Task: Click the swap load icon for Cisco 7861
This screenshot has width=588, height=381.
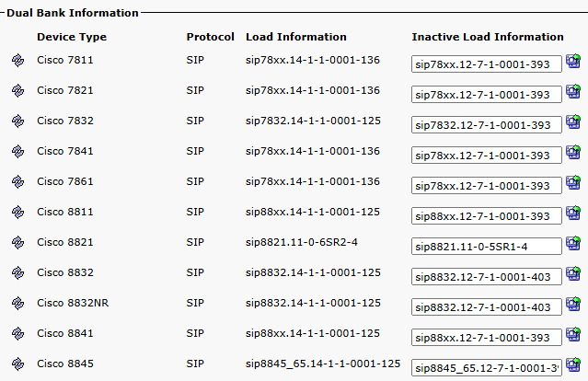Action: click(572, 184)
